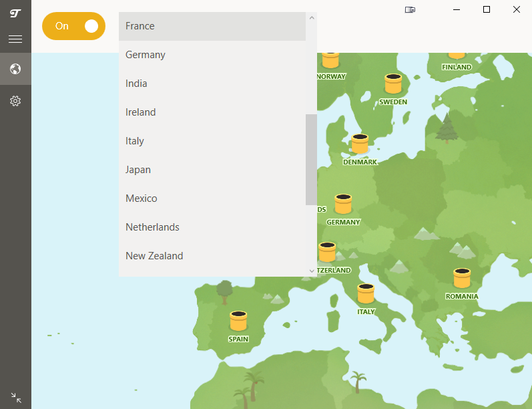Screen dimensions: 532x409
Task: Click the FINLAND map label
Action: coord(457,67)
